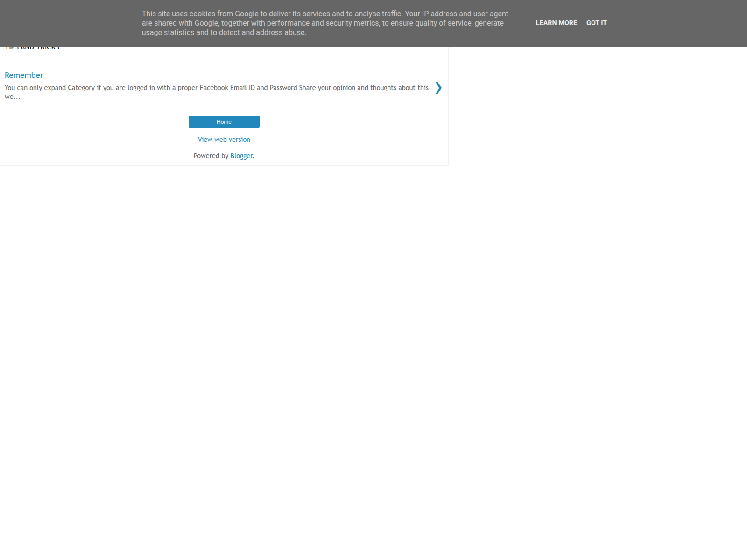Open the Blogger link
This screenshot has width=747, height=560.
pyautogui.click(x=241, y=156)
